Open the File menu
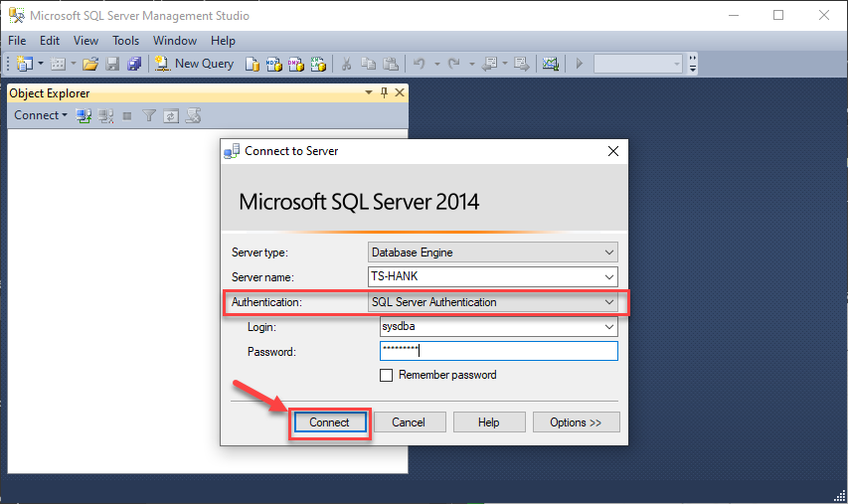The image size is (848, 504). (17, 41)
